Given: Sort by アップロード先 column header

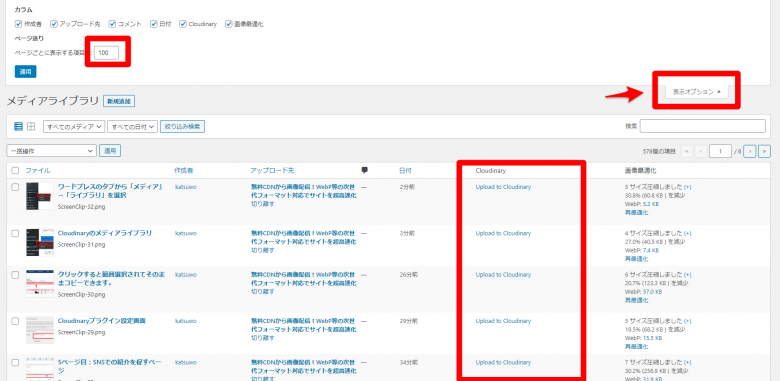Looking at the screenshot, I should tap(272, 171).
